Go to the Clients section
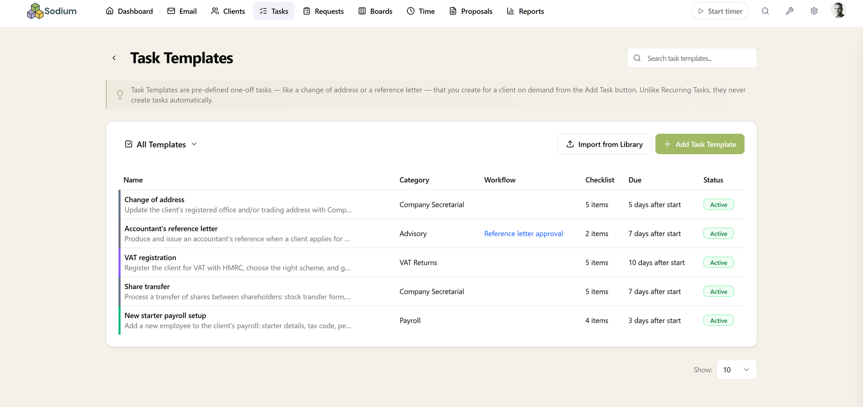This screenshot has width=868, height=407. click(x=228, y=11)
